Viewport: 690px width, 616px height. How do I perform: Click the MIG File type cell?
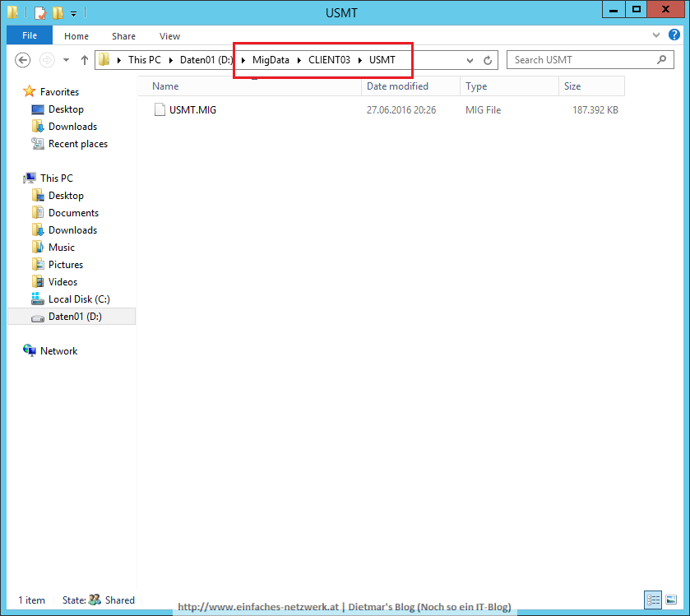484,110
